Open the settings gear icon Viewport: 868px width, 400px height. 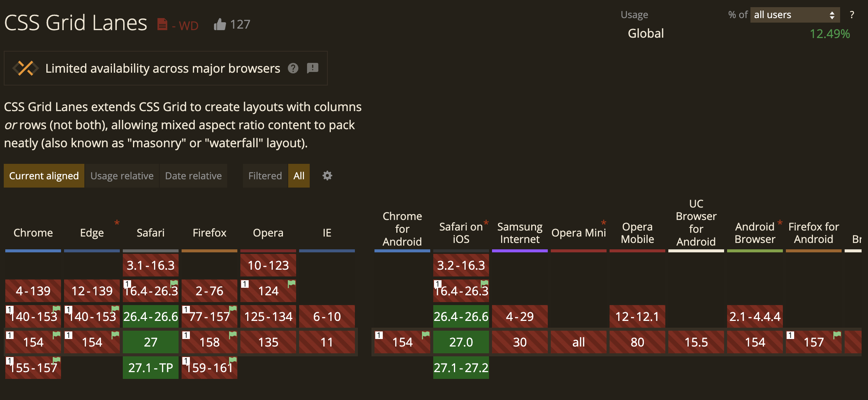(x=327, y=176)
